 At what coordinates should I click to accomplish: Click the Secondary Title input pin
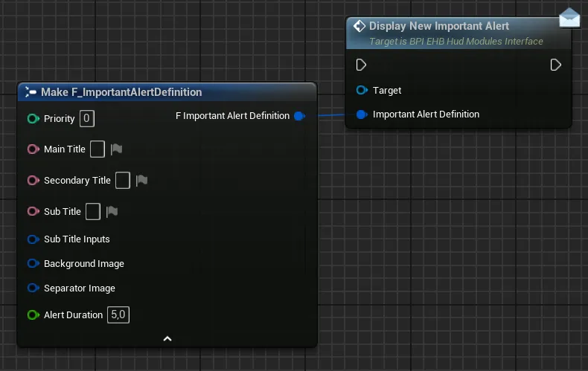click(x=33, y=180)
